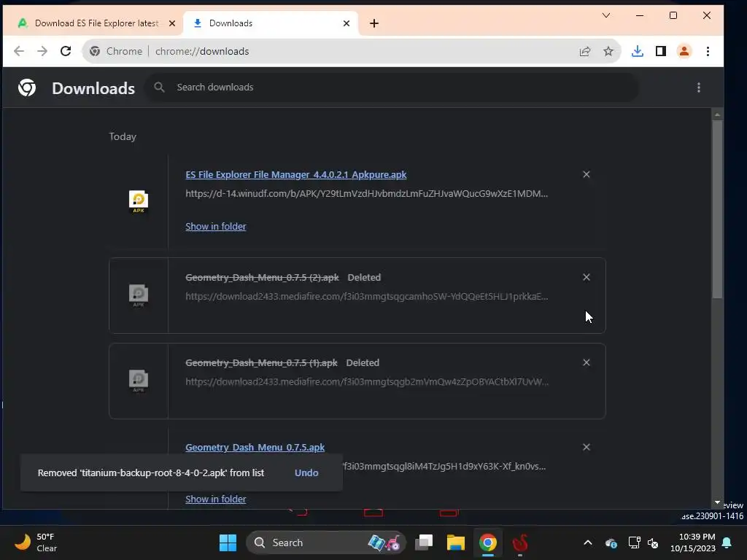Undo removing titanium-backup-root apk

[x=306, y=472]
